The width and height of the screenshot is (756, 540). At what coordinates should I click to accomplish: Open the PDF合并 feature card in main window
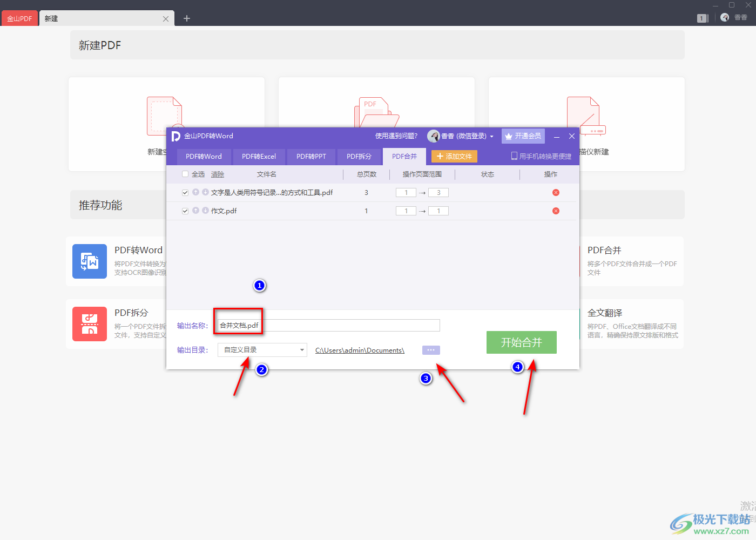(632, 261)
